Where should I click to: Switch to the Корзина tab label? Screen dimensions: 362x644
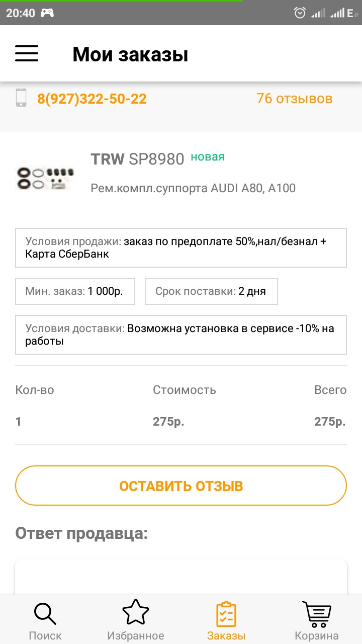click(x=317, y=635)
